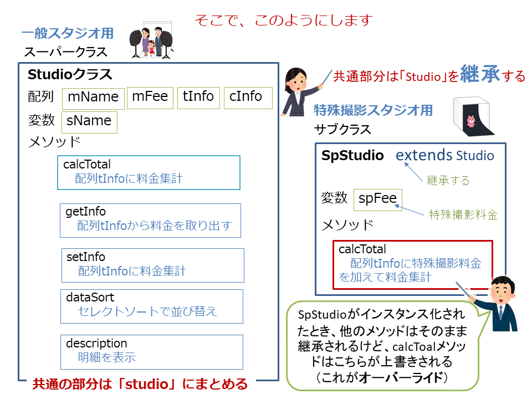
Task: Select the tInfo array box
Action: pos(198,98)
